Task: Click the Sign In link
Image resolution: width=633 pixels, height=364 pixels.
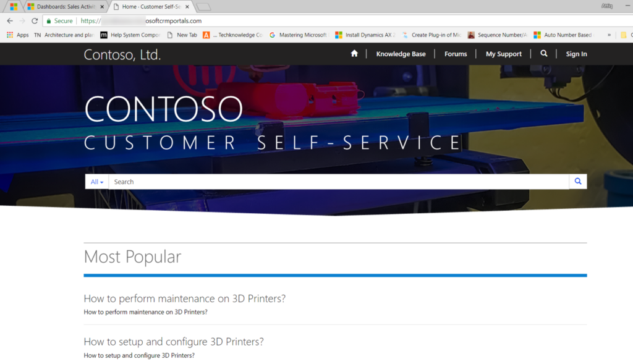Action: 576,54
